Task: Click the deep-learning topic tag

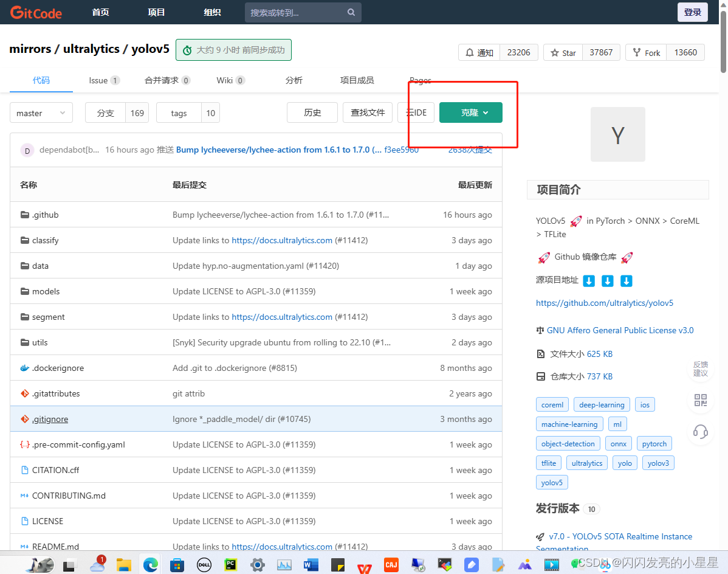Action: pos(602,404)
